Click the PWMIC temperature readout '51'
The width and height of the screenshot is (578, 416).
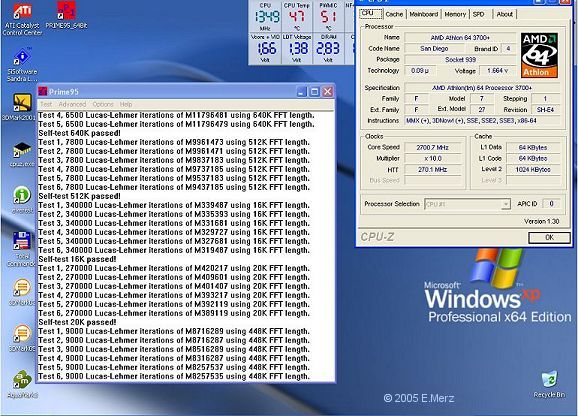click(328, 17)
